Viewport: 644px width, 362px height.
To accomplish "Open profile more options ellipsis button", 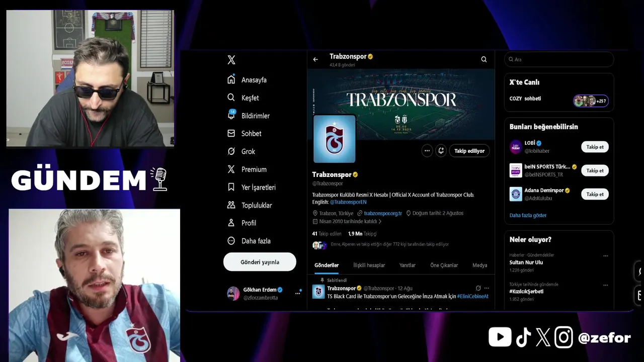I will pyautogui.click(x=427, y=151).
